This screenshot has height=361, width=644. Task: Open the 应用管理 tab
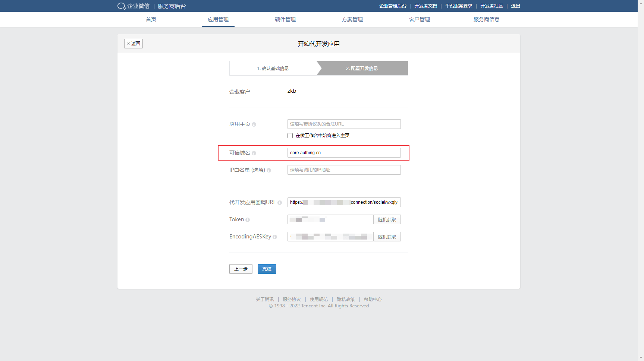point(218,19)
